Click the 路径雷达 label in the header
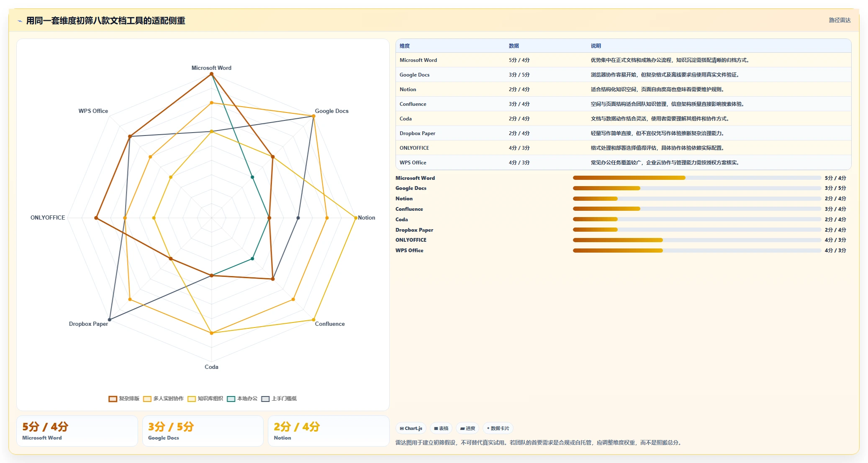Screen dimensions: 868x463 [840, 20]
